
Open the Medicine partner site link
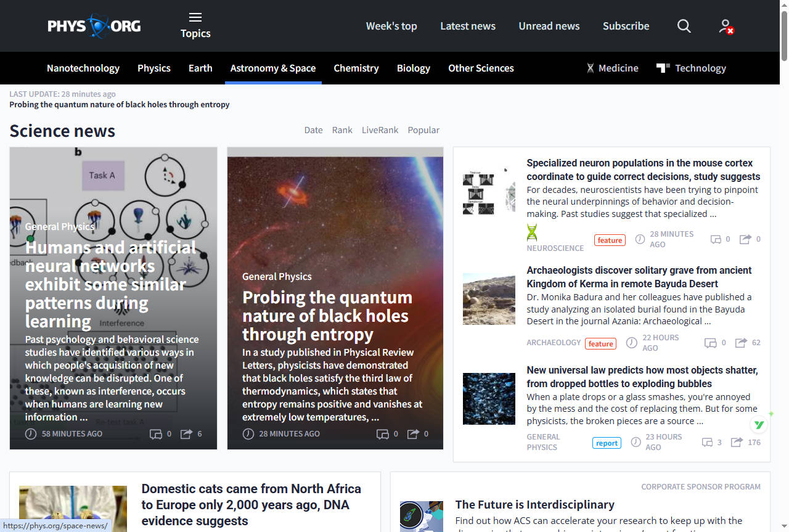(x=612, y=68)
